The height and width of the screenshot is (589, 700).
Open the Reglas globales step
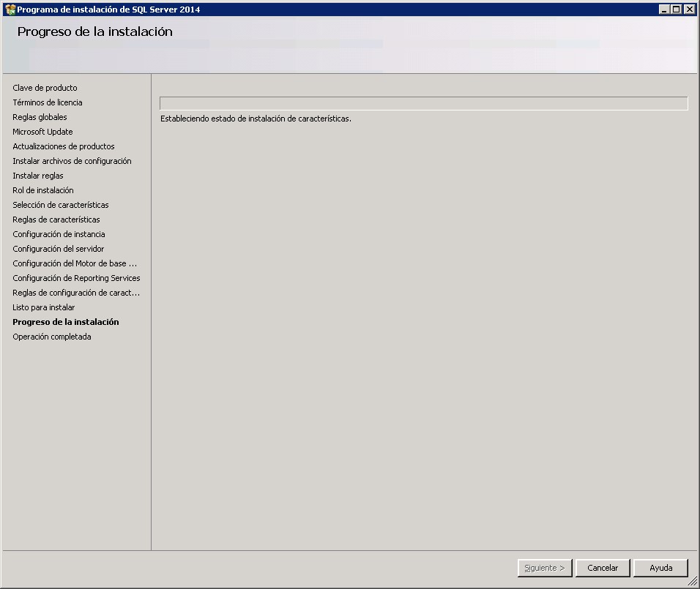tap(40, 117)
